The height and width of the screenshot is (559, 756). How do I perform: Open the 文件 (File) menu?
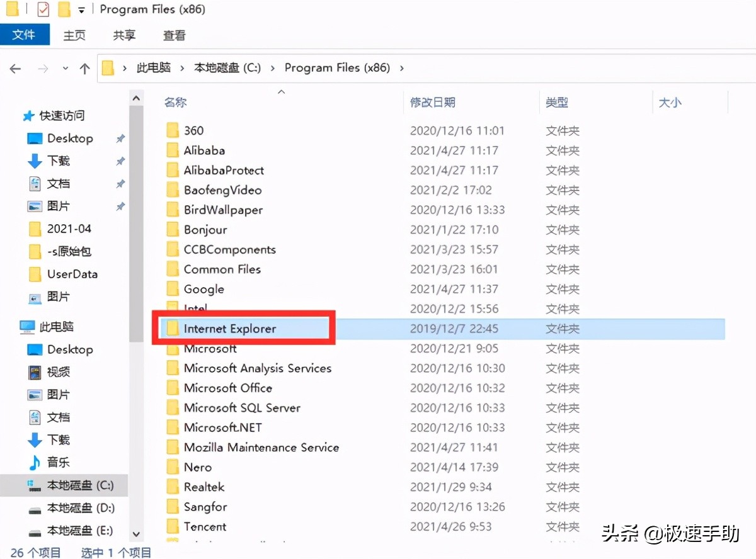click(x=25, y=35)
